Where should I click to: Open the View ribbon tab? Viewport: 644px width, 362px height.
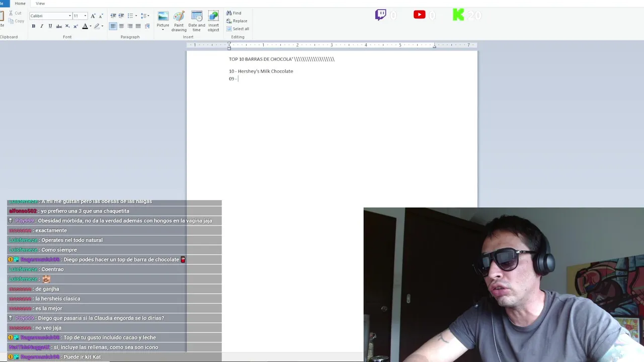tap(40, 4)
